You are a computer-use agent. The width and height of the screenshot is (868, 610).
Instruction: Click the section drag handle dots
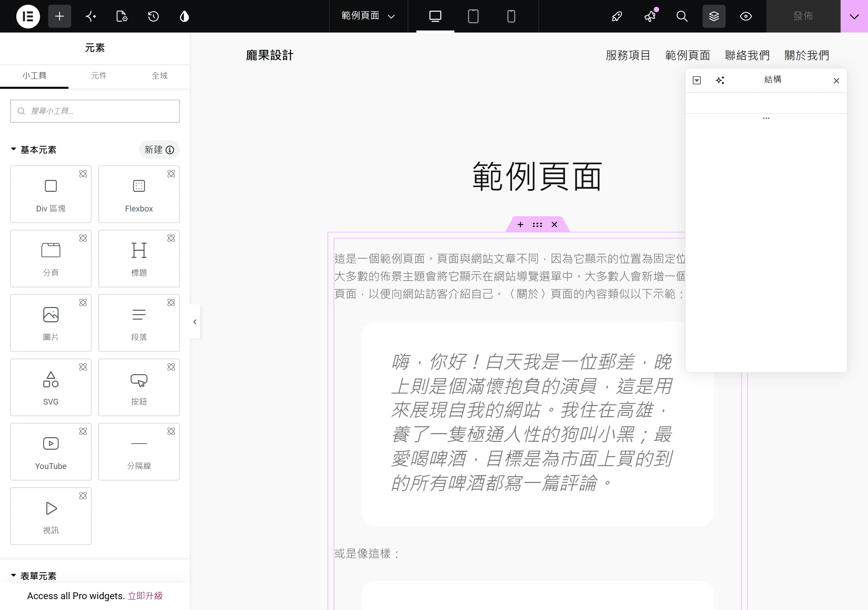(537, 224)
